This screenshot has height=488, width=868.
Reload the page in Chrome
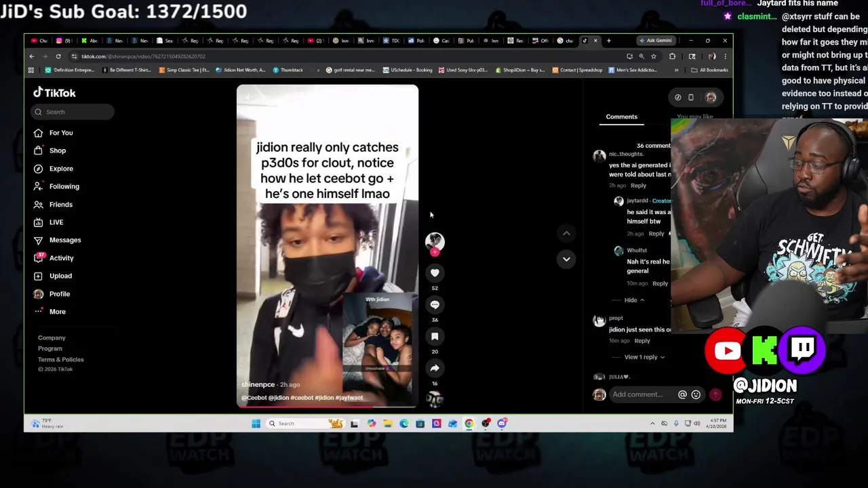(x=58, y=56)
